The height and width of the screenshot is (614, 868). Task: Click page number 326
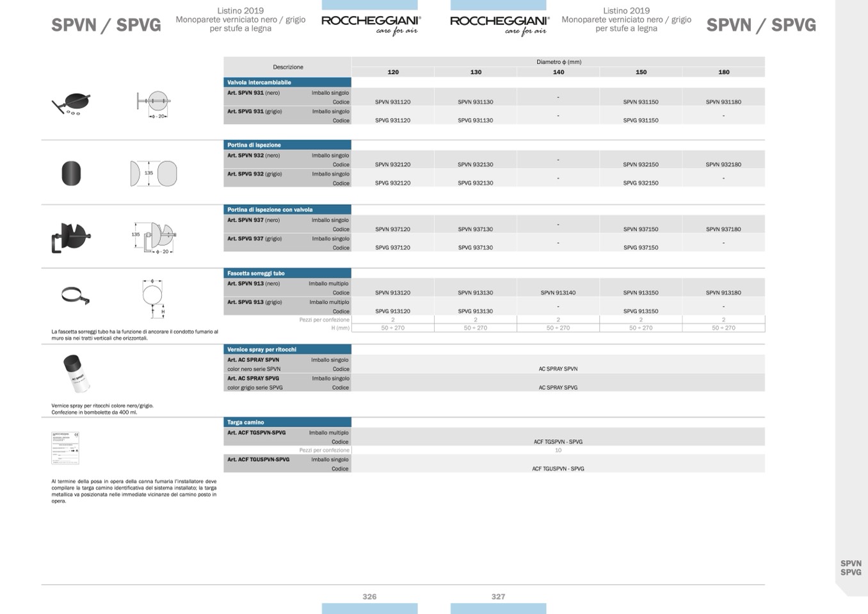click(369, 597)
